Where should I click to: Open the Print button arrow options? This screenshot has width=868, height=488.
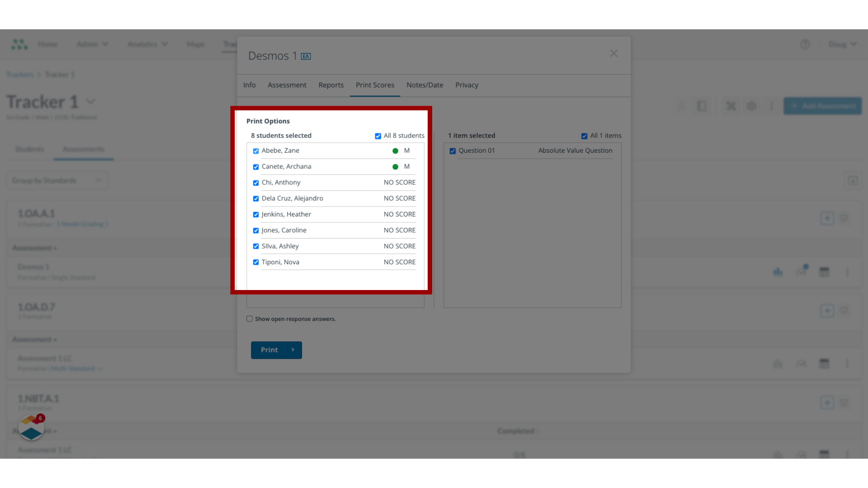point(293,350)
